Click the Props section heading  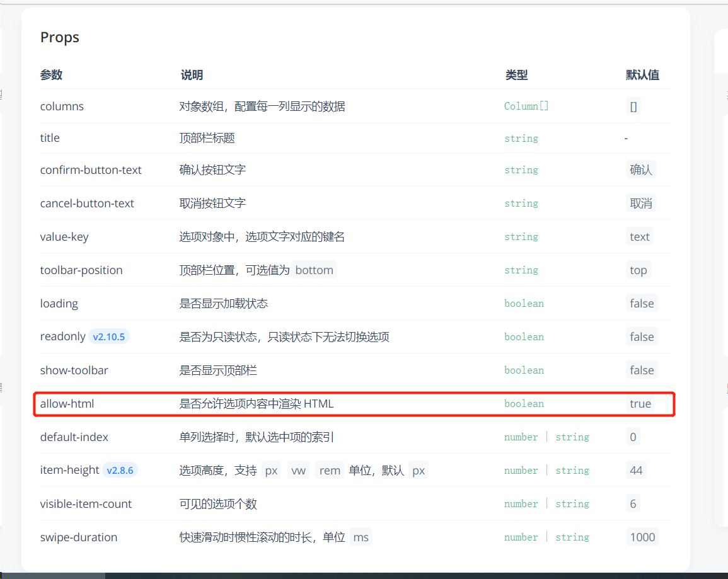pyautogui.click(x=59, y=37)
